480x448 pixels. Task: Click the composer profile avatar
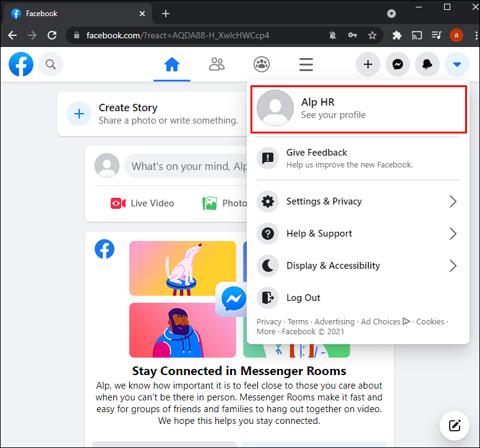tap(107, 166)
